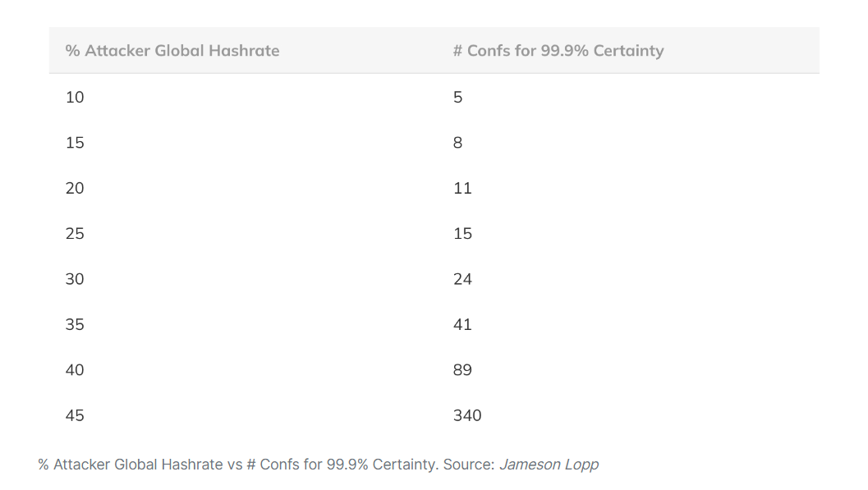This screenshot has height=490, width=868.
Task: Select the confirmations cell showing 5
Action: pos(457,98)
